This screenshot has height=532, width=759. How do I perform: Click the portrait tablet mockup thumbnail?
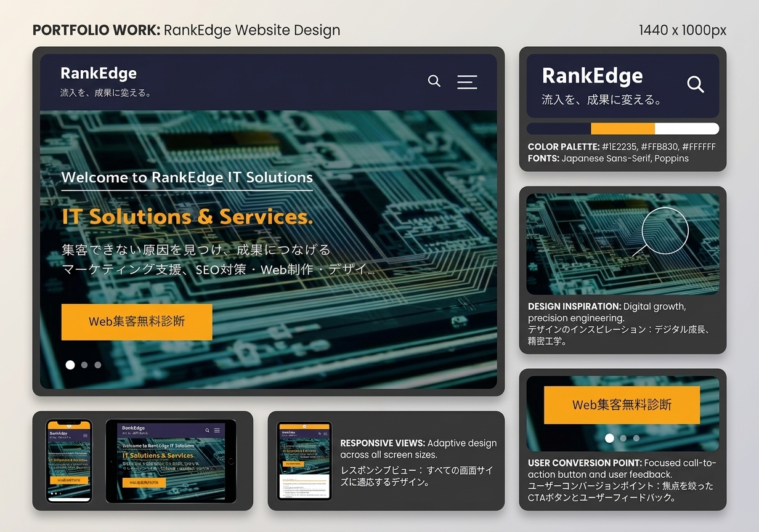304,461
